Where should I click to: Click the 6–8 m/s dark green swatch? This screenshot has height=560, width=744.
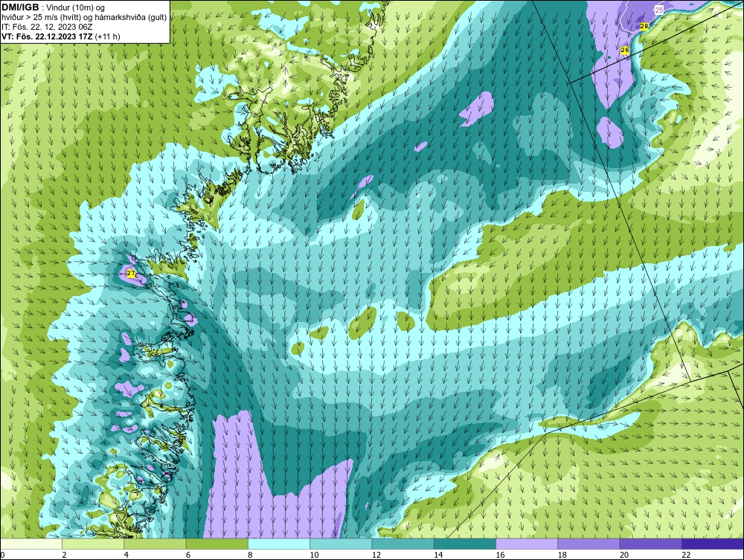(x=217, y=544)
